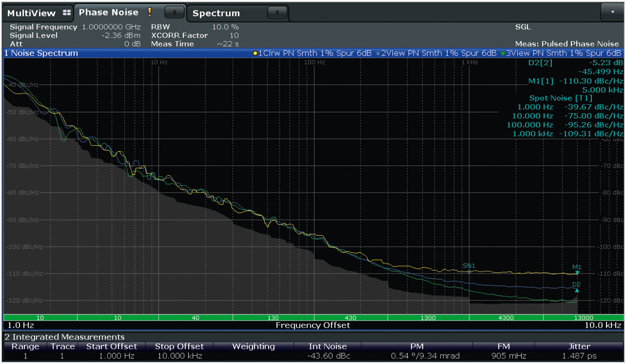Switch to the Spectrum tab
626x364 pixels.
point(216,13)
